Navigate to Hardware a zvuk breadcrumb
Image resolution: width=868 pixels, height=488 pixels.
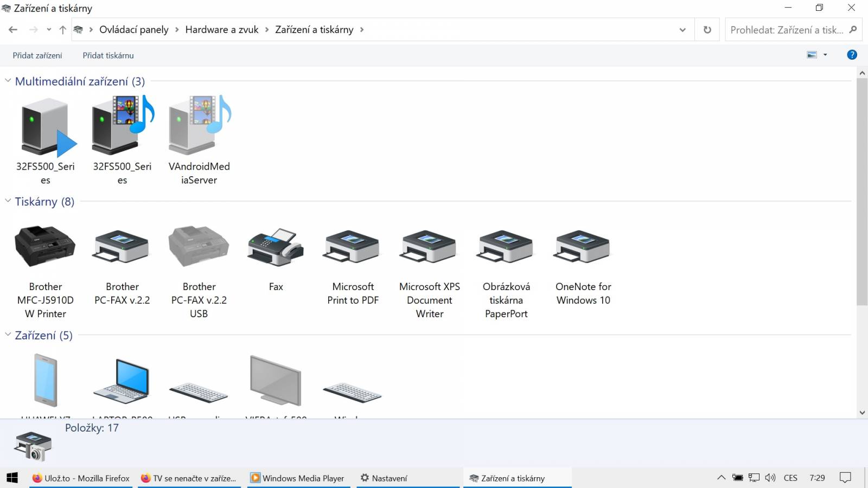[222, 30]
